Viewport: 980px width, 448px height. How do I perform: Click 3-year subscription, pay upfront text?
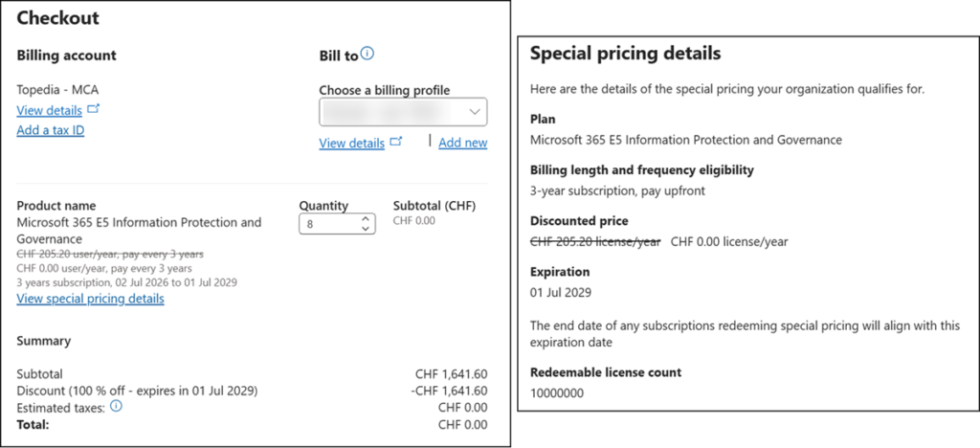click(x=617, y=191)
